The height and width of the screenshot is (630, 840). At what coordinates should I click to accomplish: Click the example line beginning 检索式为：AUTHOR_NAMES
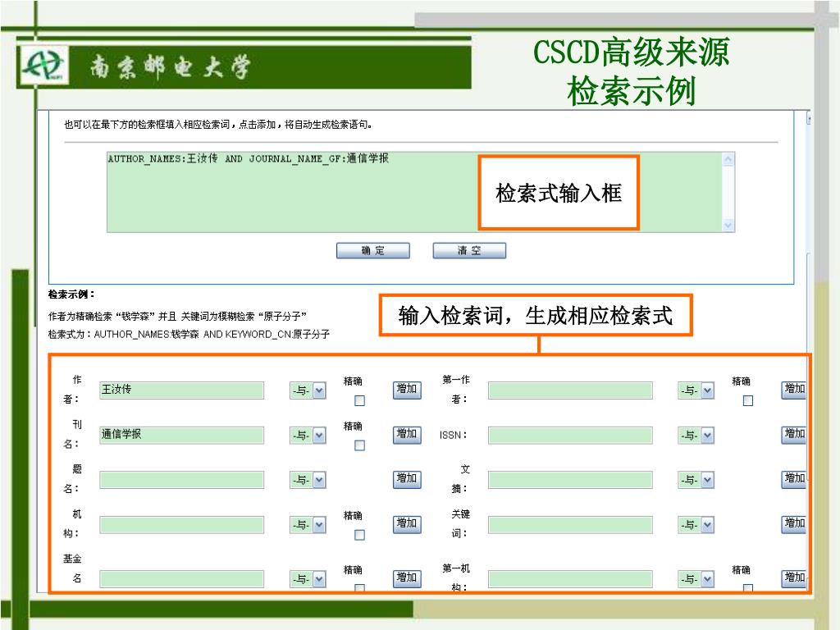point(189,335)
